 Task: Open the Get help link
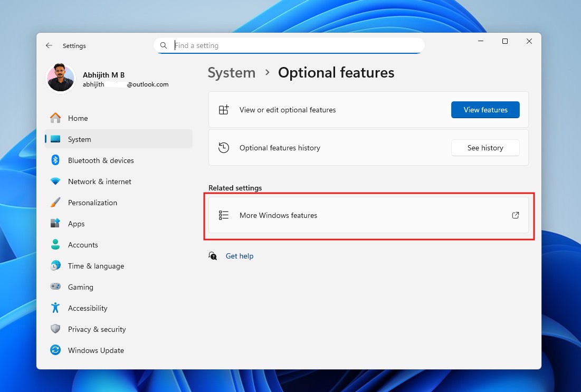(x=240, y=256)
